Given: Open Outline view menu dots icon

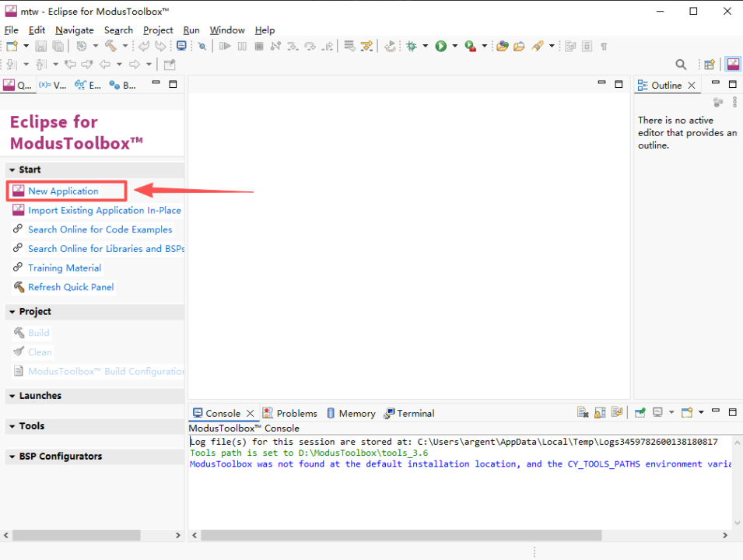Looking at the screenshot, I should (x=734, y=102).
